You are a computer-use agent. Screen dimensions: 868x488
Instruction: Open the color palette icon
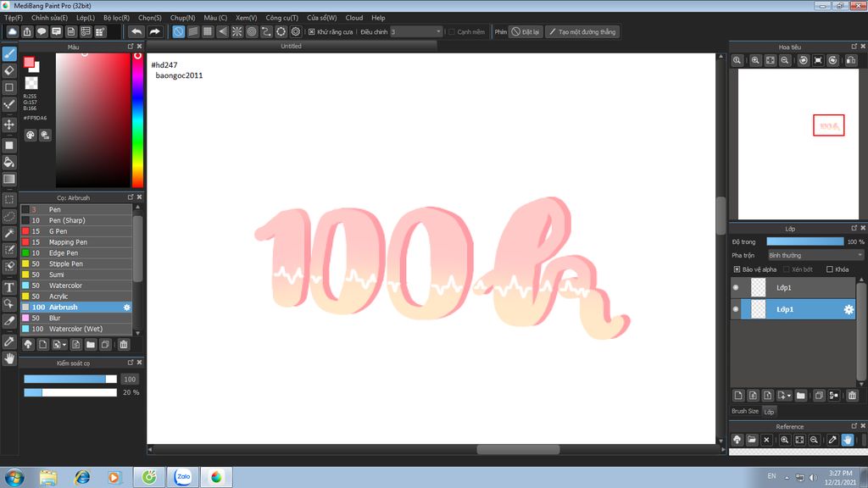click(31, 135)
